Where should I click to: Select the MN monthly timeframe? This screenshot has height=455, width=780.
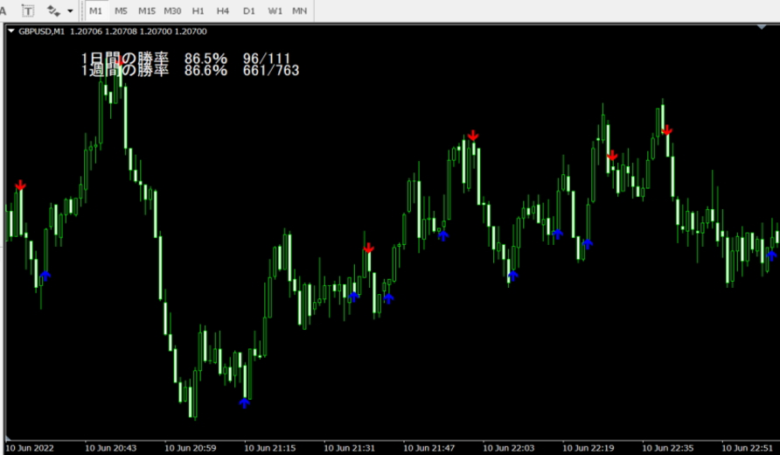pyautogui.click(x=299, y=10)
